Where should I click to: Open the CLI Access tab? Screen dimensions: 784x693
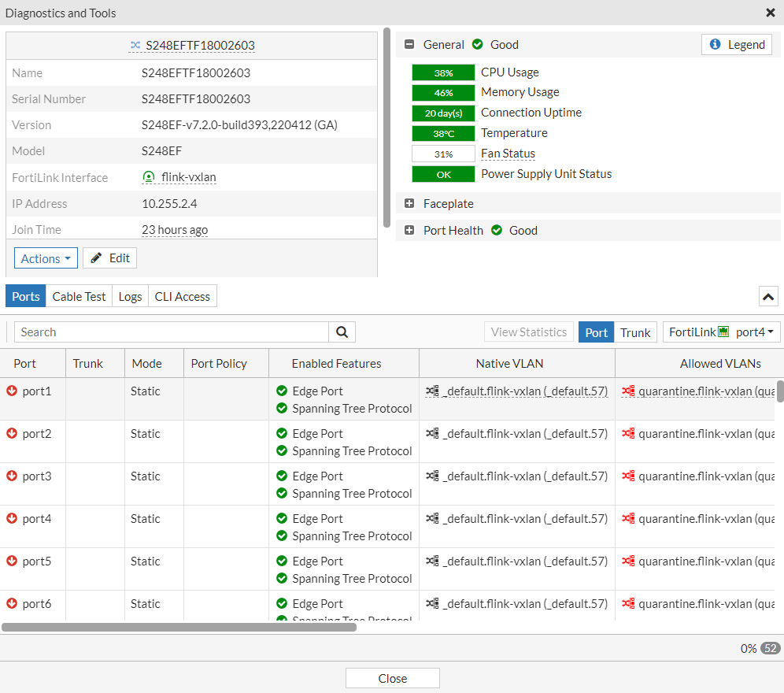[182, 296]
